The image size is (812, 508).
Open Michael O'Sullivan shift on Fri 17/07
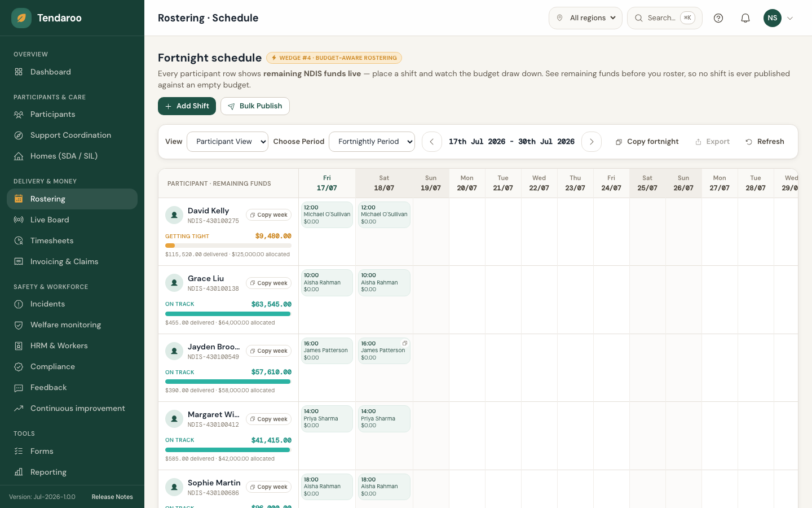click(327, 214)
